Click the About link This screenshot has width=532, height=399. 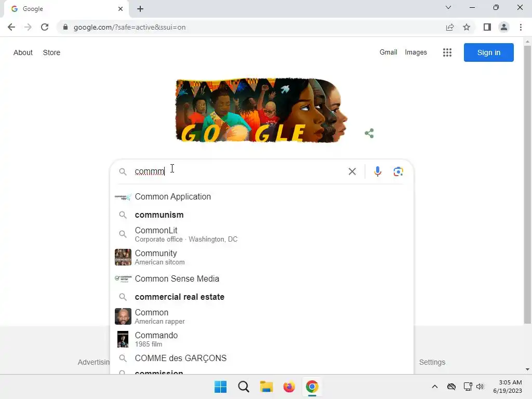pyautogui.click(x=23, y=52)
